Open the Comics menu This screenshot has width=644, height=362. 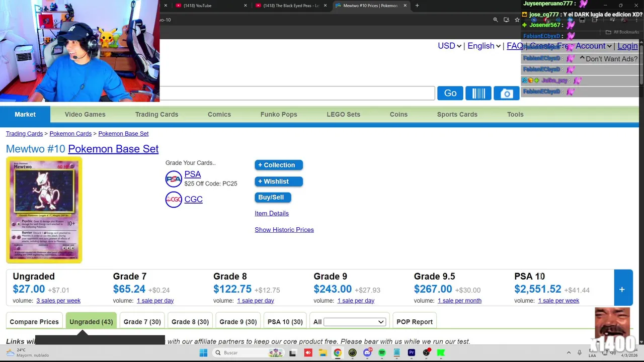[219, 114]
